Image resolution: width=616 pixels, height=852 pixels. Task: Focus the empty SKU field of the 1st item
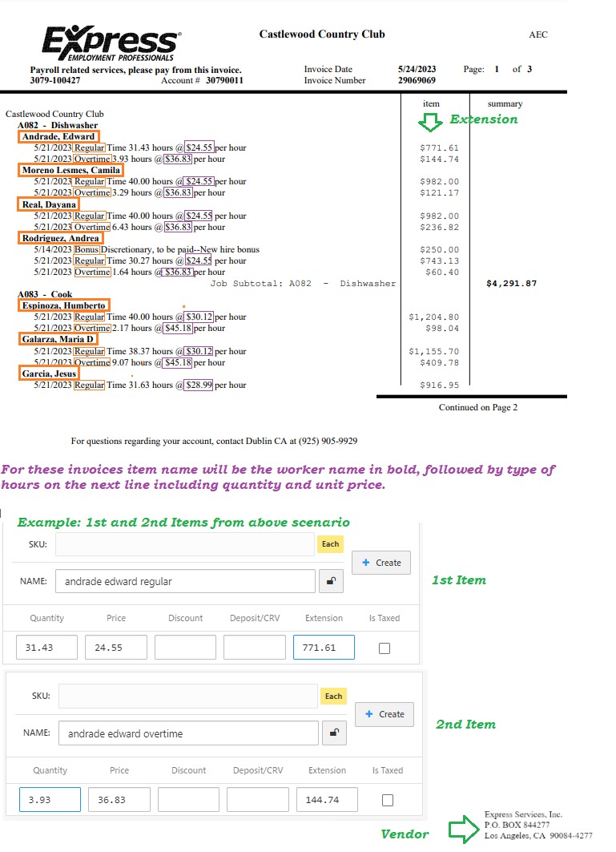(x=185, y=544)
